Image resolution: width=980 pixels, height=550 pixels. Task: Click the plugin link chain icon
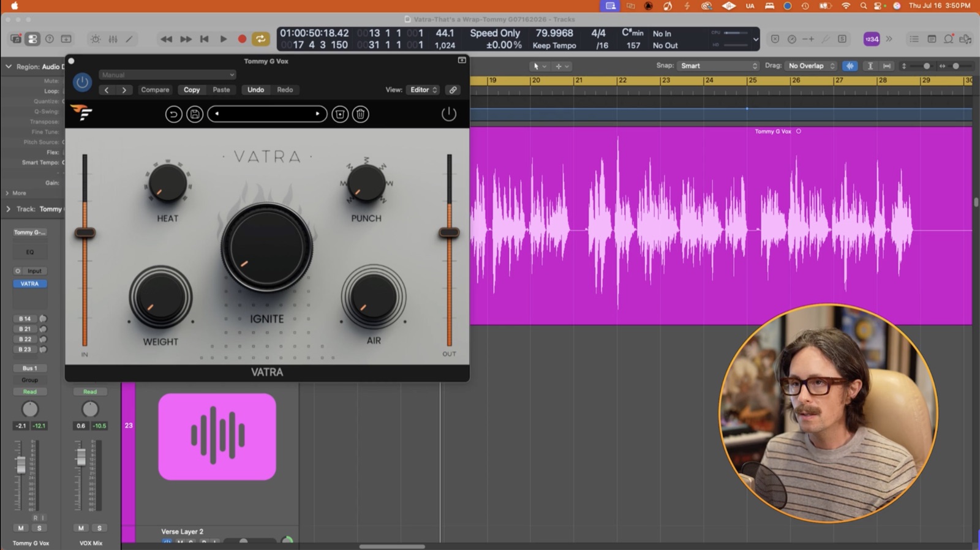coord(453,90)
